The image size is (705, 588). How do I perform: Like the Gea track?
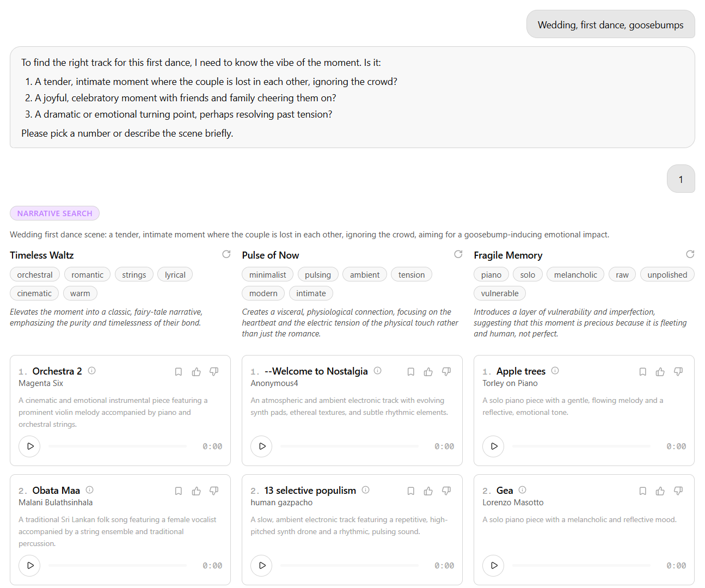pyautogui.click(x=660, y=491)
